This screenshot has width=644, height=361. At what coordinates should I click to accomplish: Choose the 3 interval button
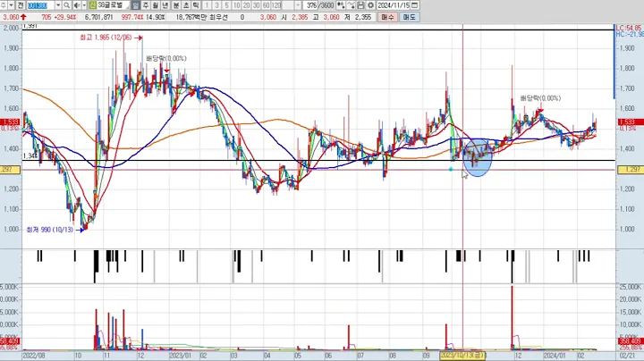(216, 5)
